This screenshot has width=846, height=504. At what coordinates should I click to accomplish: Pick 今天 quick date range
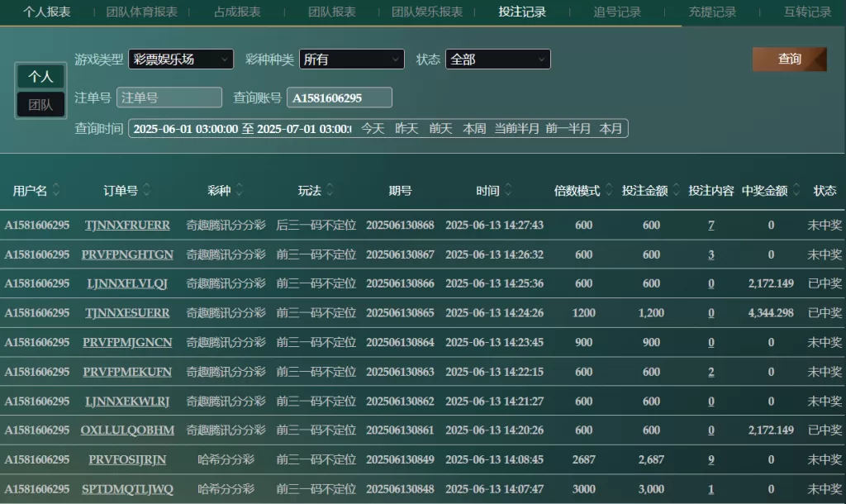click(x=373, y=128)
